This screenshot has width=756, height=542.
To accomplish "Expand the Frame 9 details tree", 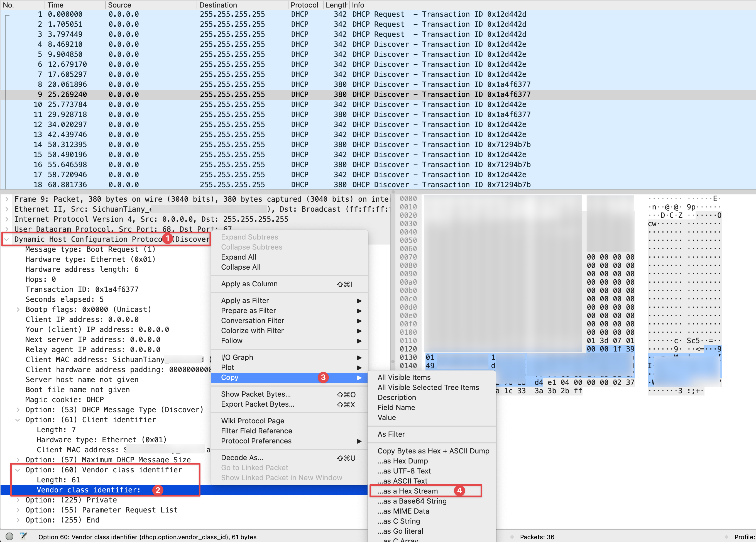I will pos(6,199).
